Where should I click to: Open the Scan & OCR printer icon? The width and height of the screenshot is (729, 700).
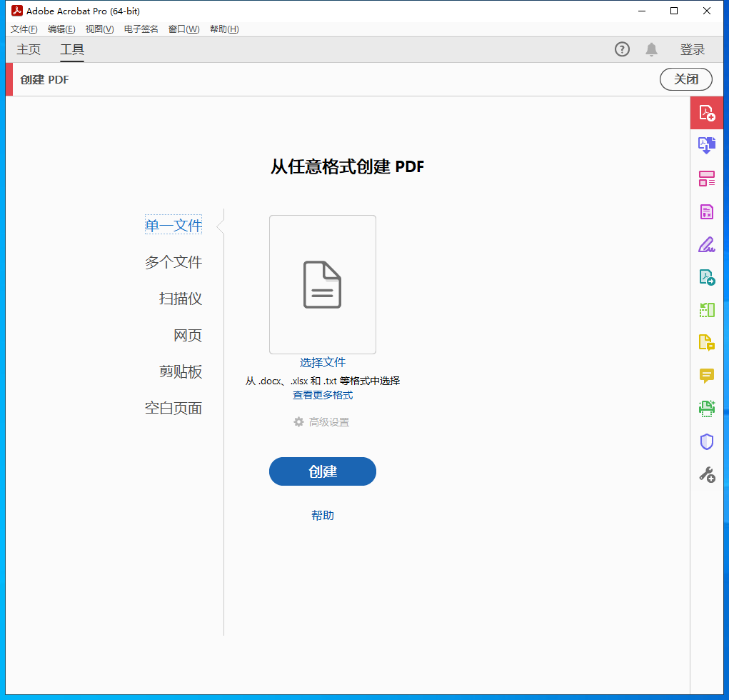point(707,409)
